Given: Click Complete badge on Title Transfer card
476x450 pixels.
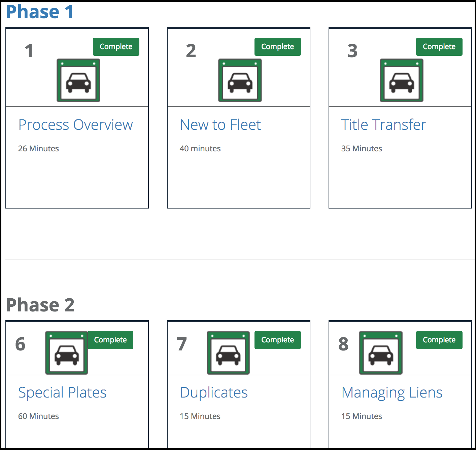Looking at the screenshot, I should coord(439,47).
